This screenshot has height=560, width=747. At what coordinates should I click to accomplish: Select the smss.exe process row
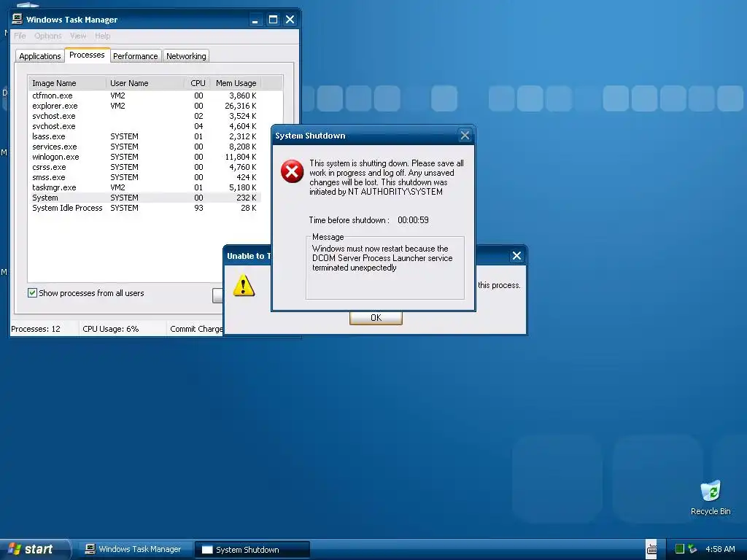[144, 177]
